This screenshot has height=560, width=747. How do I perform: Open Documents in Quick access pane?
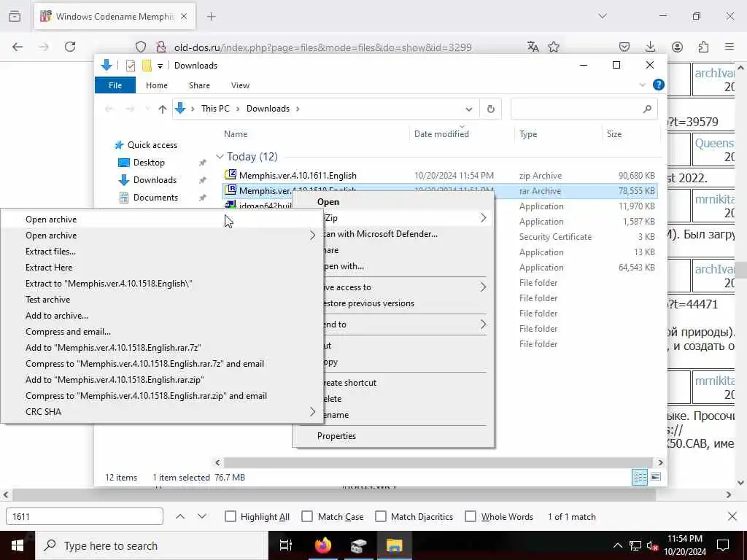(x=155, y=197)
